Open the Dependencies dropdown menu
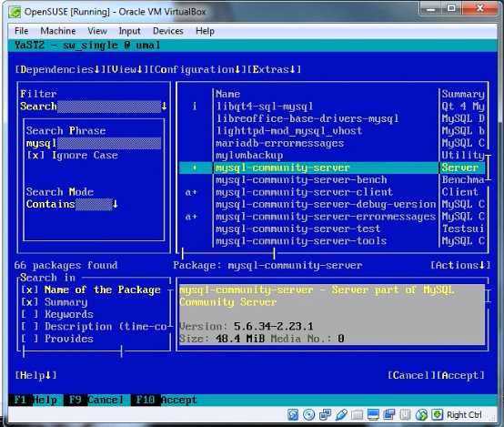504x427 pixels. click(x=60, y=69)
